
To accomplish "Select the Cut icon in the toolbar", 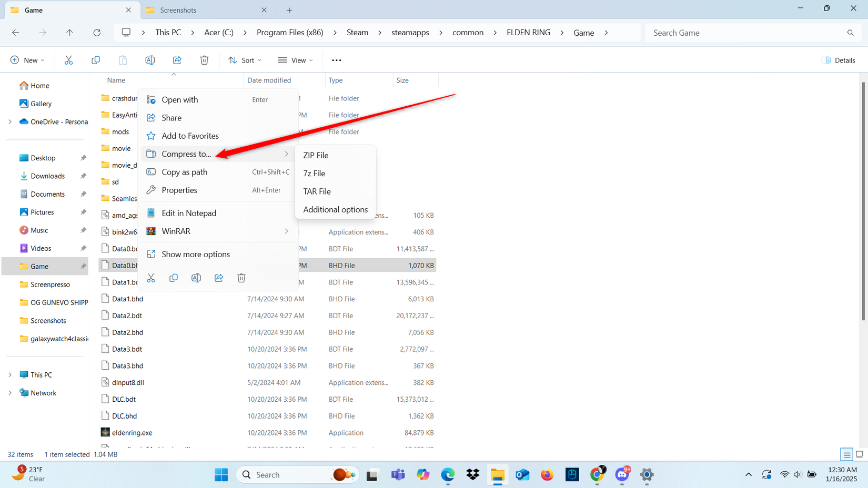I will [68, 59].
